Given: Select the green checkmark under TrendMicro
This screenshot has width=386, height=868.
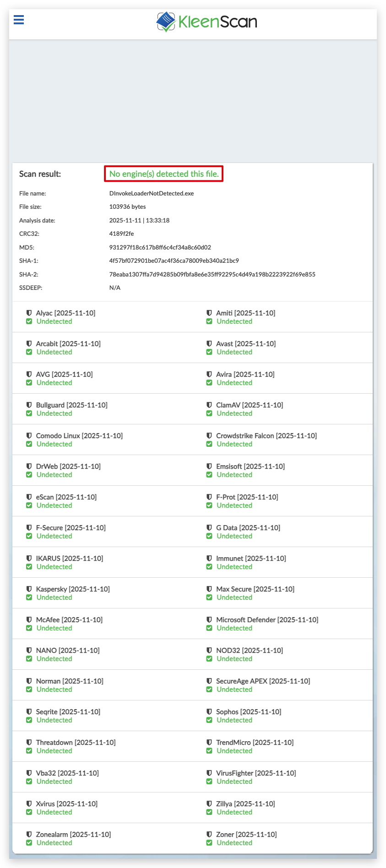Looking at the screenshot, I should coord(209,751).
